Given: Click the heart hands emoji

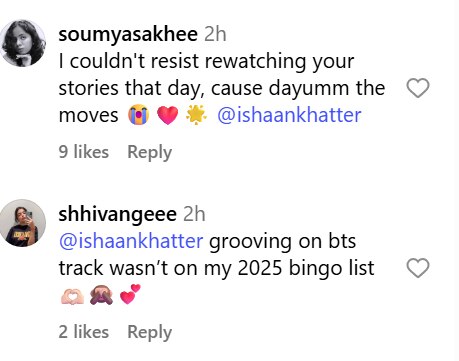Looking at the screenshot, I should (x=72, y=296).
